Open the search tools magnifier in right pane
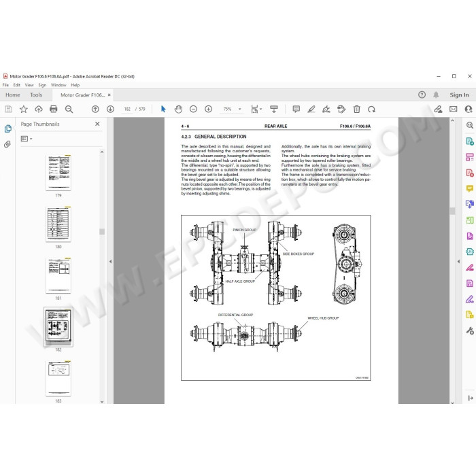The image size is (476, 476). [x=470, y=125]
